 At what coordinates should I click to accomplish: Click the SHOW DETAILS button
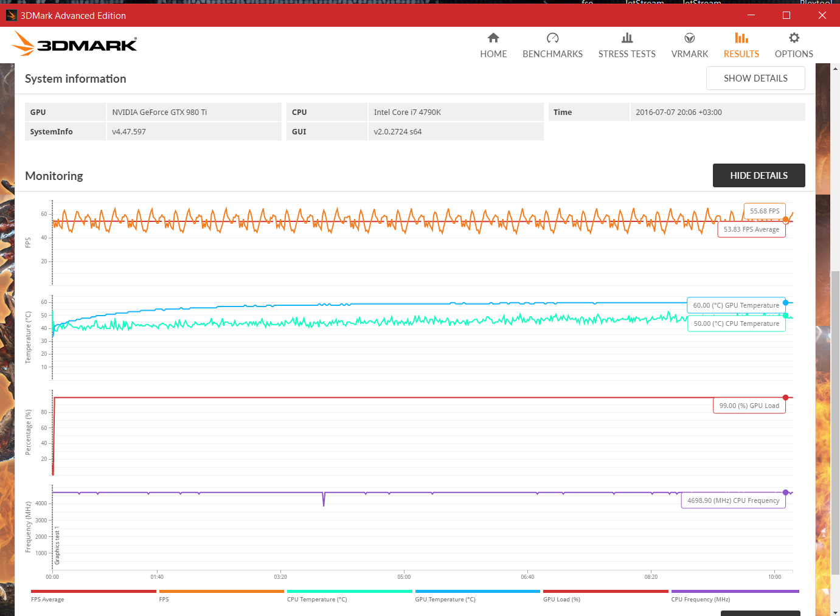pyautogui.click(x=755, y=78)
